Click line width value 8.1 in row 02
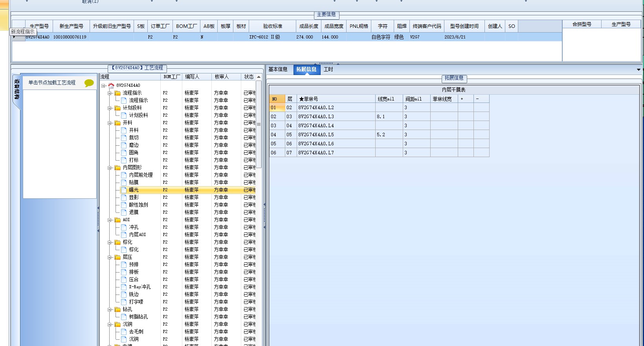 (389, 117)
